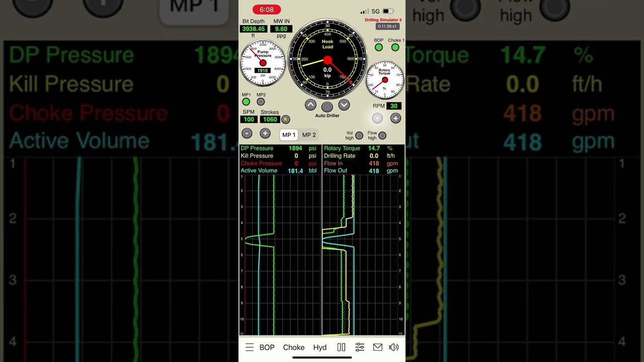644x362 pixels.
Task: Open the hamburger menu in bottom toolbar
Action: 250,347
